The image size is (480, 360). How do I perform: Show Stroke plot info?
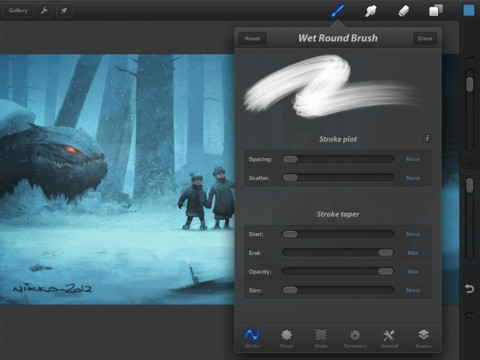pos(427,138)
